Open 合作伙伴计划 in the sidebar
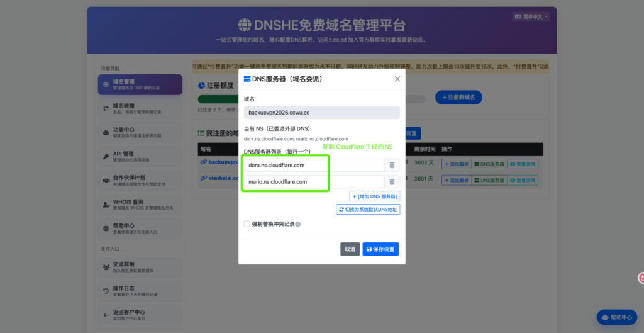This screenshot has height=333, width=644. click(140, 181)
